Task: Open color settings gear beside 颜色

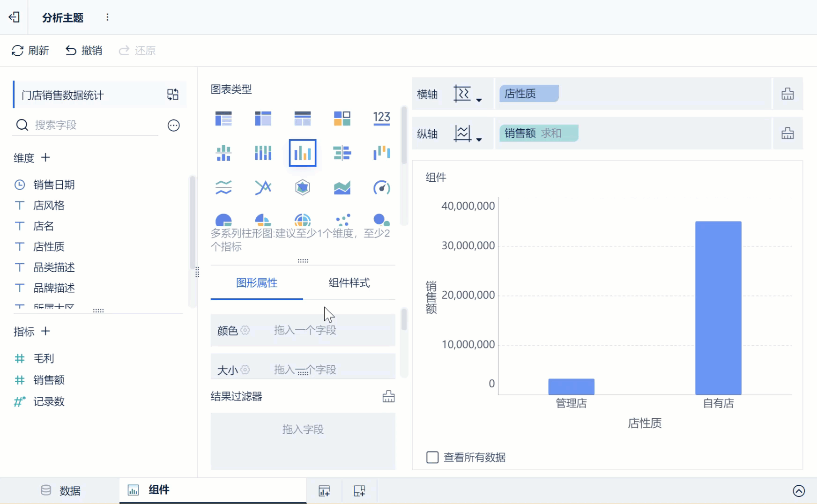Action: 245,330
